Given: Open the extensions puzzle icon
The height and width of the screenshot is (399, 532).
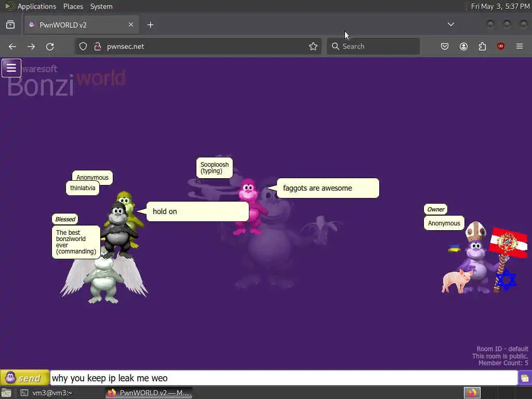Looking at the screenshot, I should (x=482, y=46).
